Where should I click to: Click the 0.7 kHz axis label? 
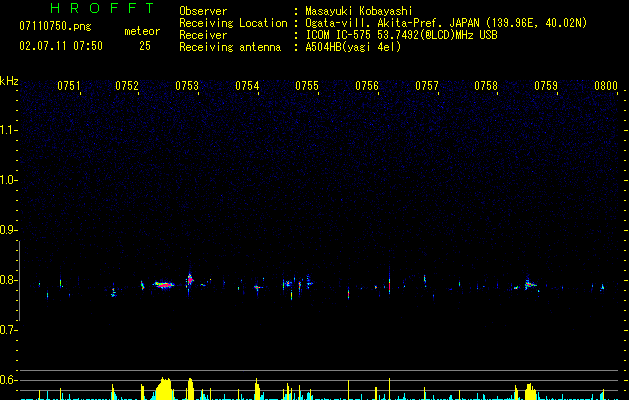[x=9, y=330]
